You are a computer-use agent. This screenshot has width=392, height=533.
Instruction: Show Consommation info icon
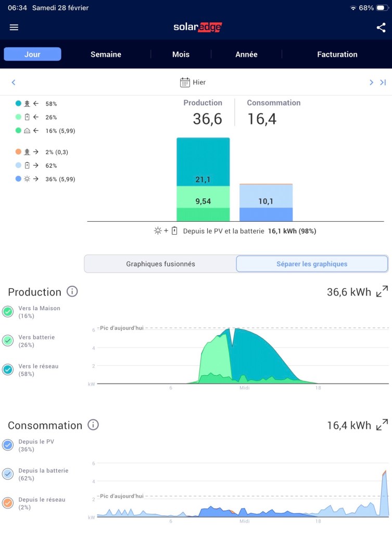tap(93, 425)
